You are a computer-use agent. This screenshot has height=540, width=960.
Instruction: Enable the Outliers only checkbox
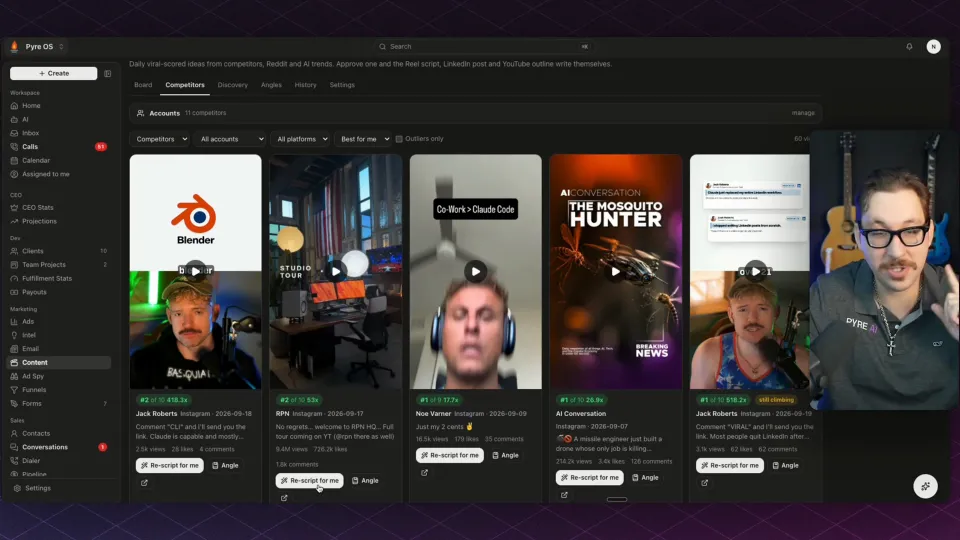[x=399, y=139]
